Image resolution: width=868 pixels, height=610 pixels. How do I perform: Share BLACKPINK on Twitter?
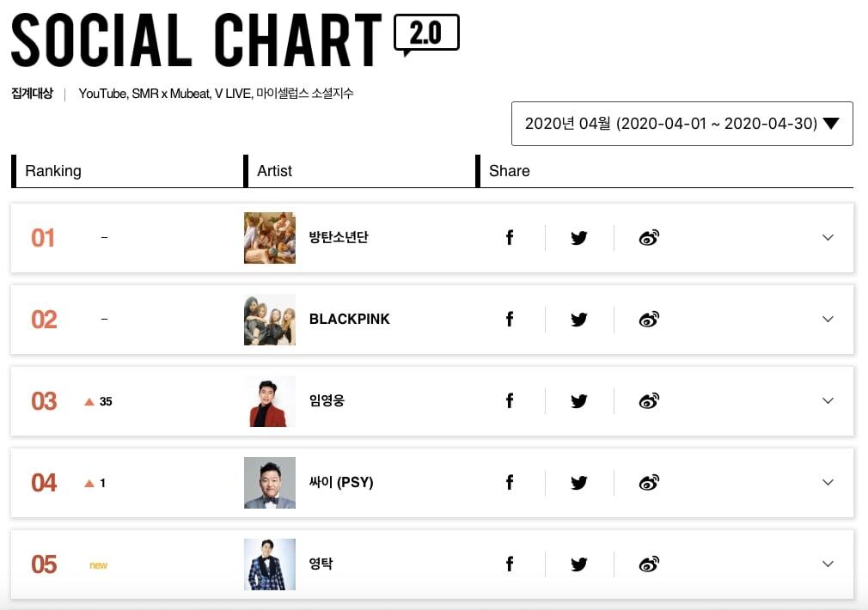coord(579,320)
